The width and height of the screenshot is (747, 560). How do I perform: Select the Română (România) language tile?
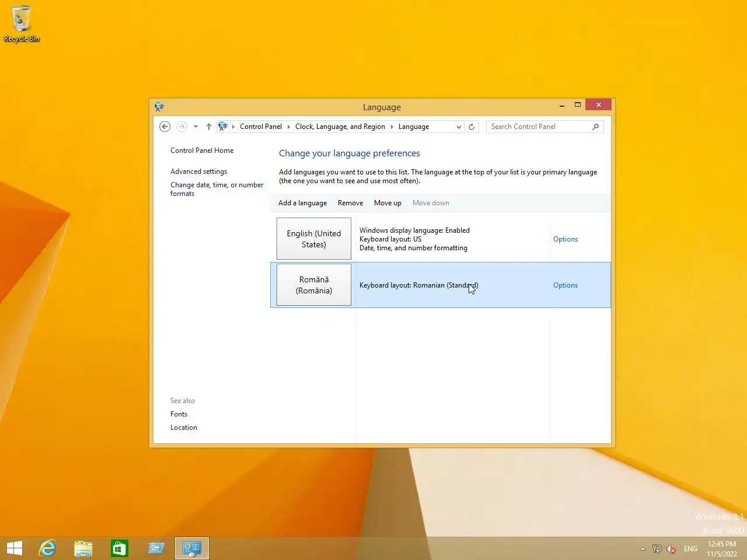[314, 285]
